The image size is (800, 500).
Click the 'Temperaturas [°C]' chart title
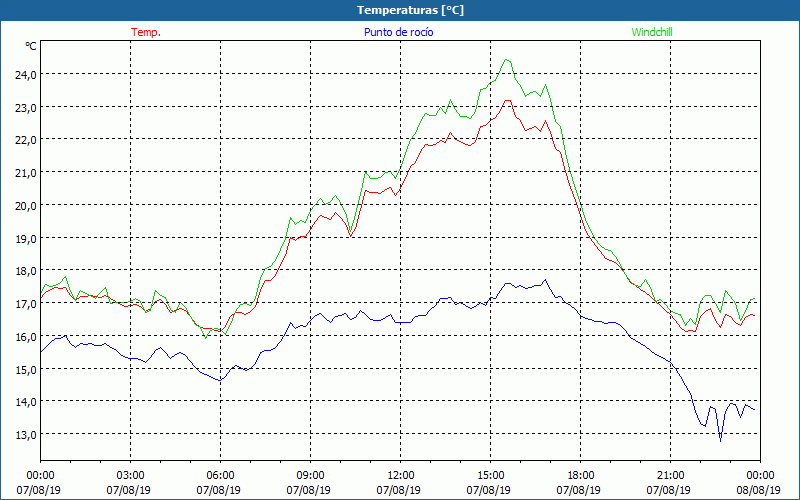point(410,10)
